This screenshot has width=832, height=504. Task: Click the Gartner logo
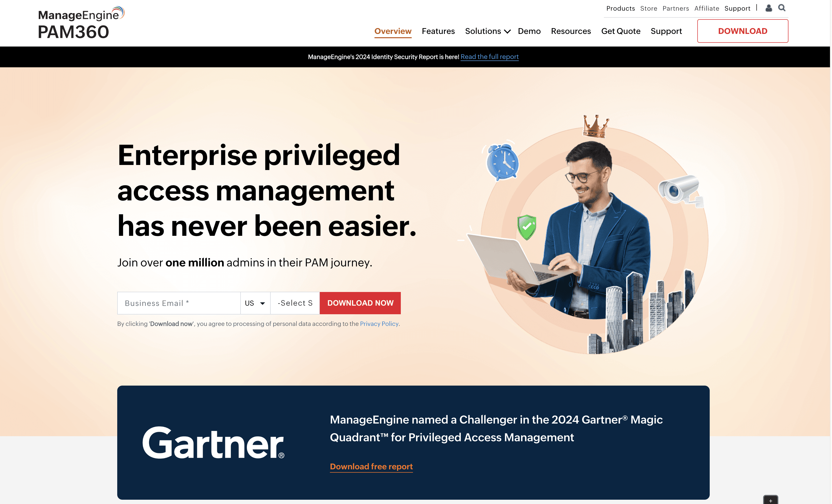[213, 443]
